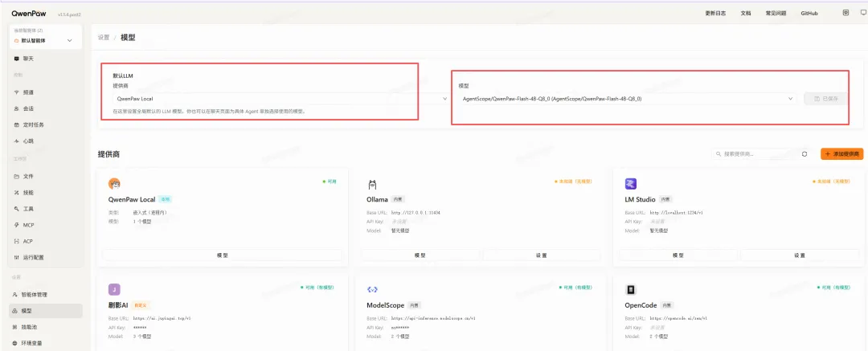Open 更新日志 in the top bar
The width and height of the screenshot is (868, 351).
715,14
